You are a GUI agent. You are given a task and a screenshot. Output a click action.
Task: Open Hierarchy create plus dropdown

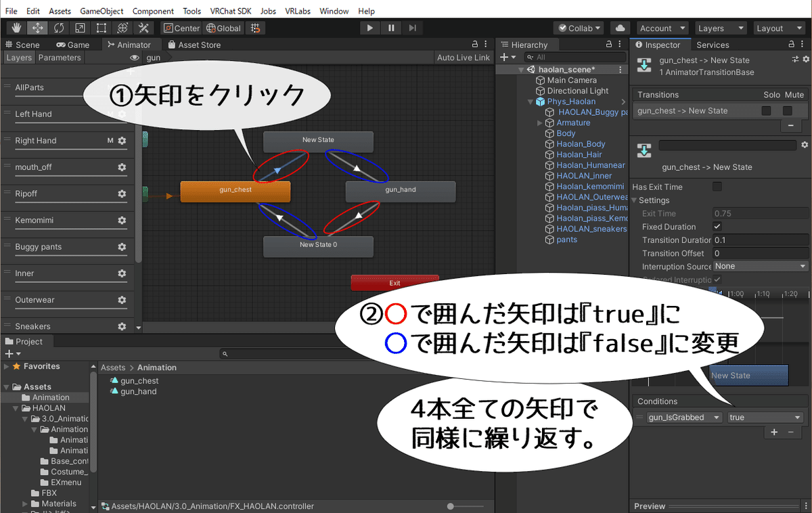[507, 58]
